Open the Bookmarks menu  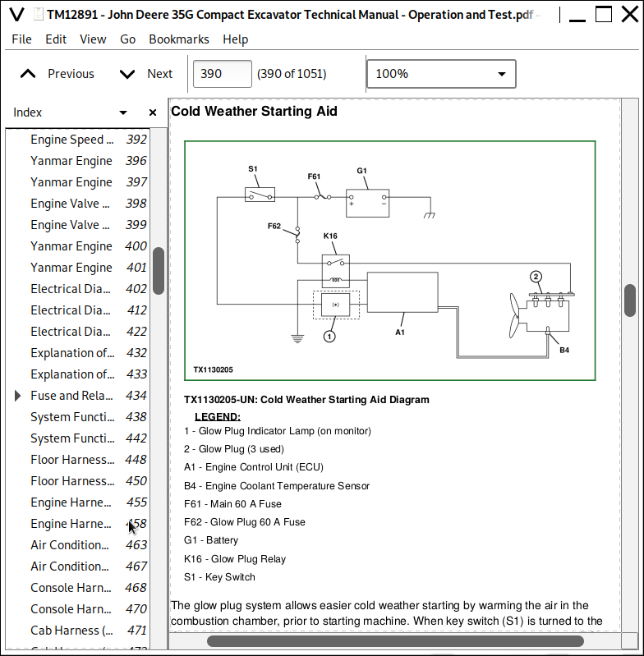click(x=179, y=39)
